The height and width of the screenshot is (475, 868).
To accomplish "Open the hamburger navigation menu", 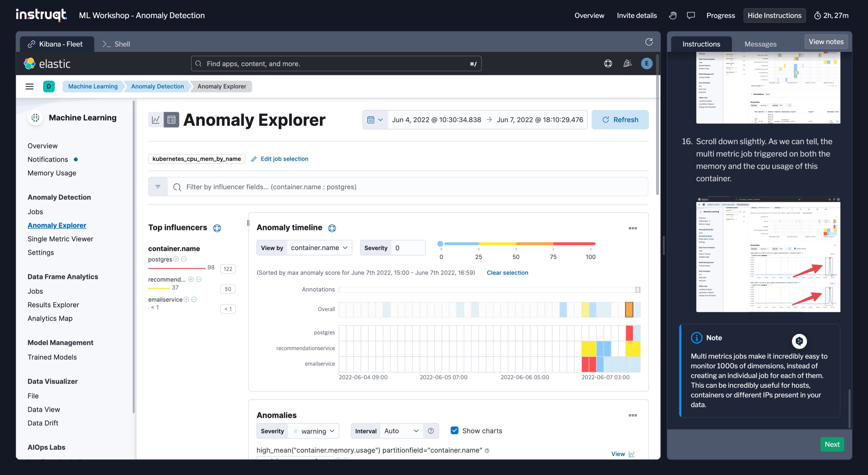I will click(30, 86).
